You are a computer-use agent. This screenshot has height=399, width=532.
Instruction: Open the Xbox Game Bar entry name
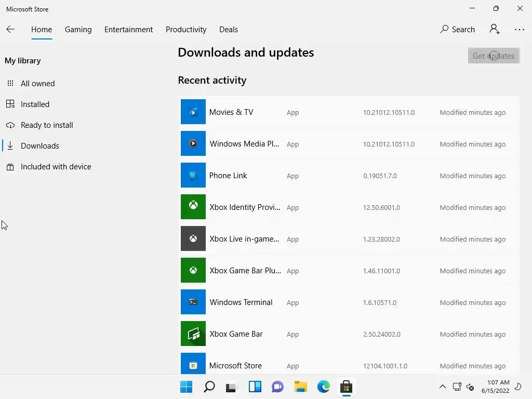(x=236, y=334)
